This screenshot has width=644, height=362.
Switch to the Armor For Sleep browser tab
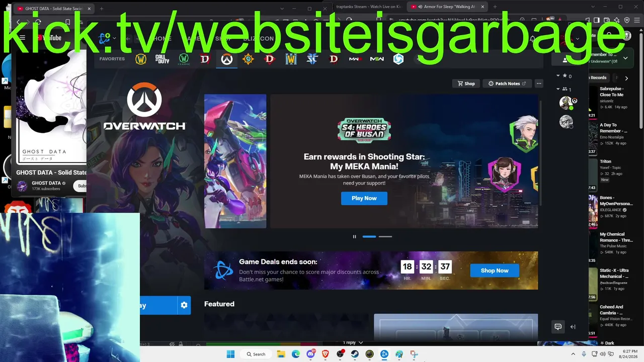tap(447, 7)
